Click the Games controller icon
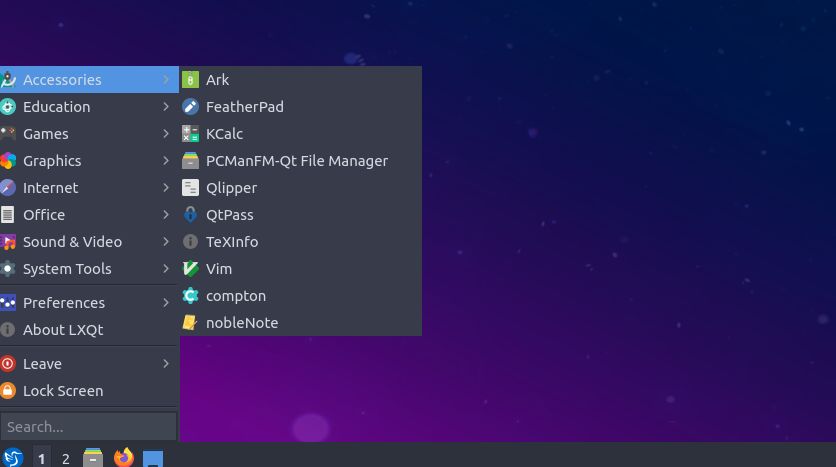The height and width of the screenshot is (467, 836). point(8,133)
